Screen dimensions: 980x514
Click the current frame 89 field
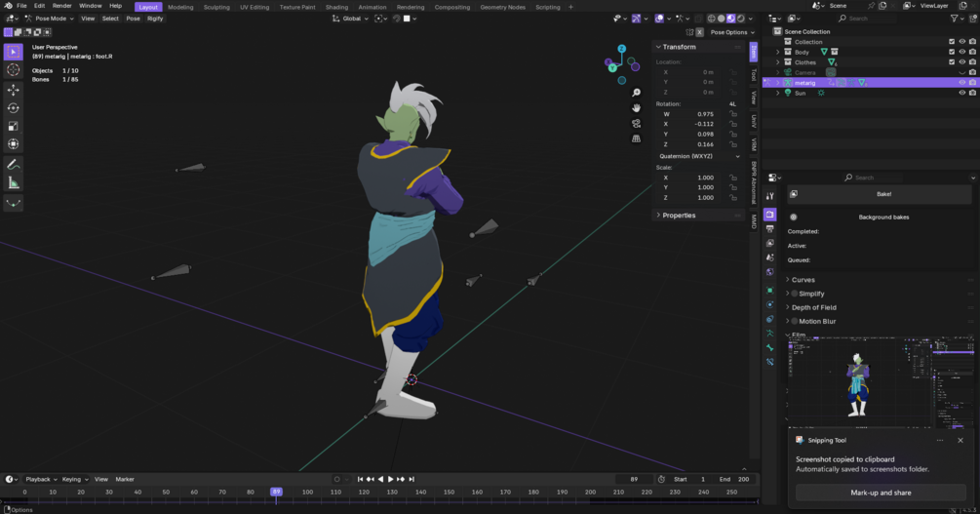(634, 479)
